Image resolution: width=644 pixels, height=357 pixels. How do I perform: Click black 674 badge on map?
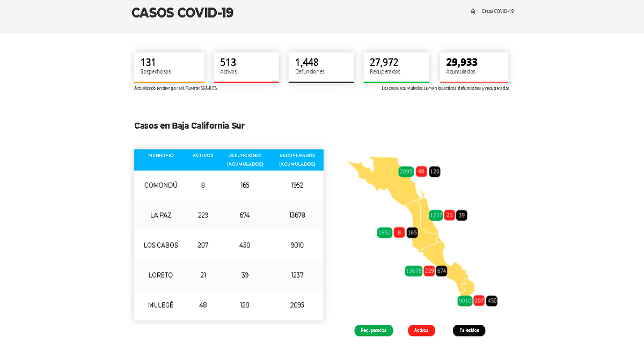point(442,271)
